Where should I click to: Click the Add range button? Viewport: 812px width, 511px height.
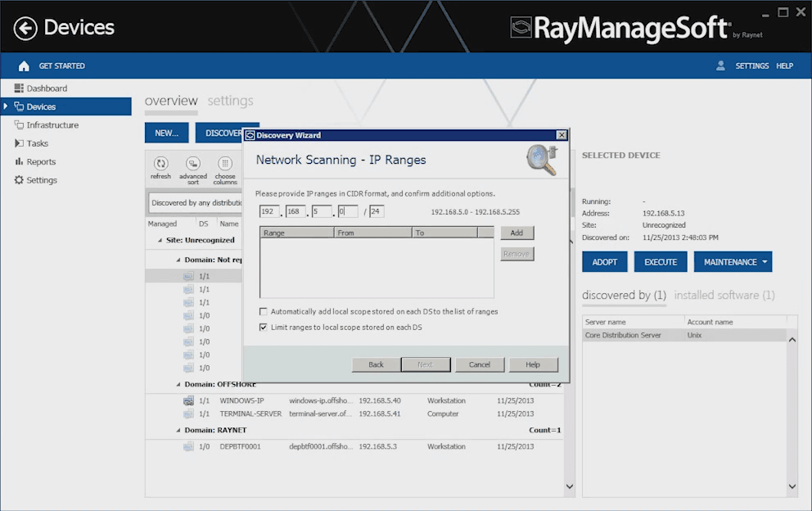click(517, 233)
